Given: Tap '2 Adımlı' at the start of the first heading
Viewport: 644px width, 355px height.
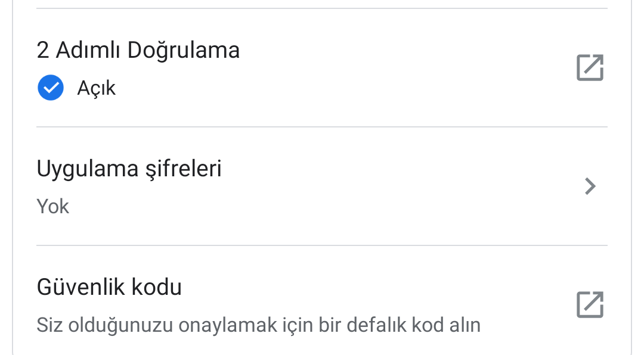Looking at the screenshot, I should coord(79,51).
